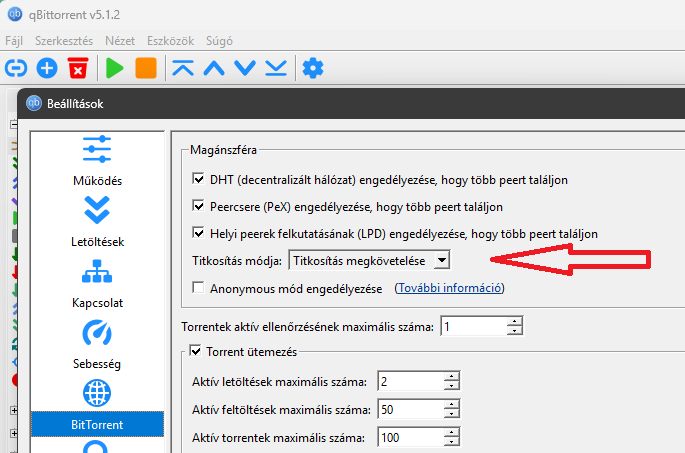The height and width of the screenshot is (453, 685).
Task: Move torrent to top of queue
Action: coord(183,68)
